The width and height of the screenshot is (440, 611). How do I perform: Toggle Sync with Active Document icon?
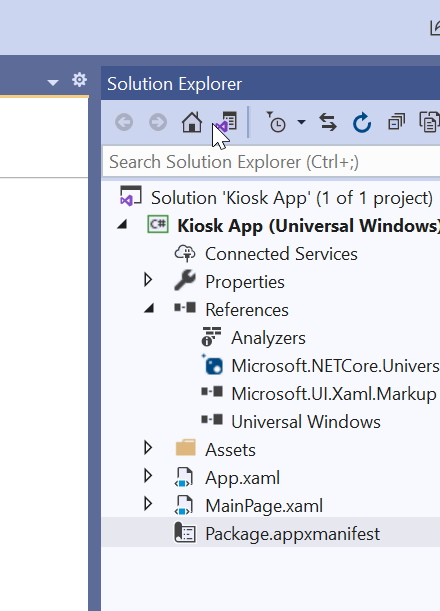(x=328, y=122)
